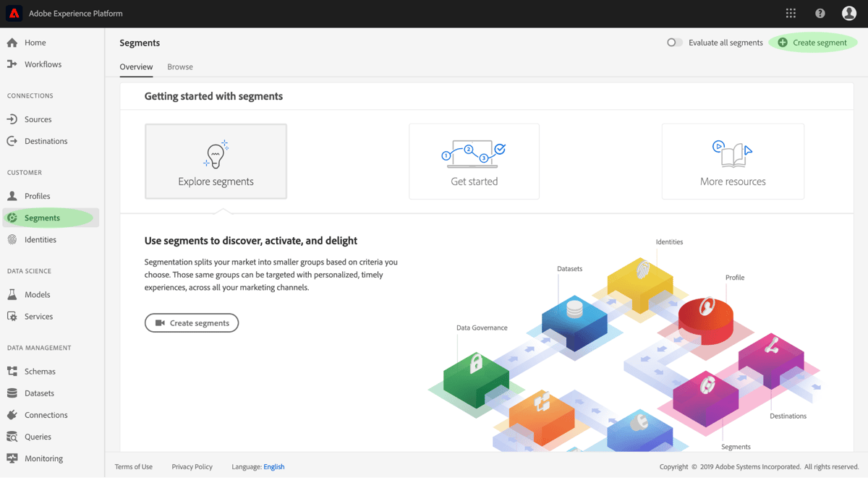View Profiles using its sidebar icon
868x488 pixels.
(x=38, y=195)
